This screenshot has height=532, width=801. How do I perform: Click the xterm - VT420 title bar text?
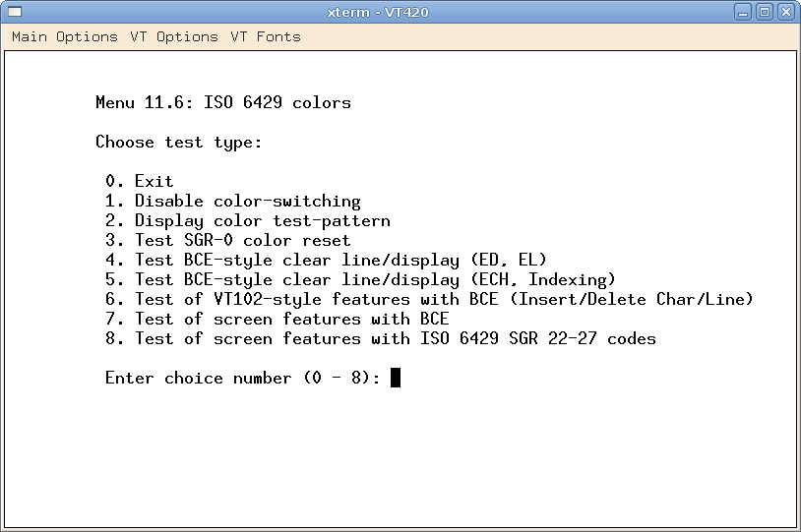coord(378,12)
